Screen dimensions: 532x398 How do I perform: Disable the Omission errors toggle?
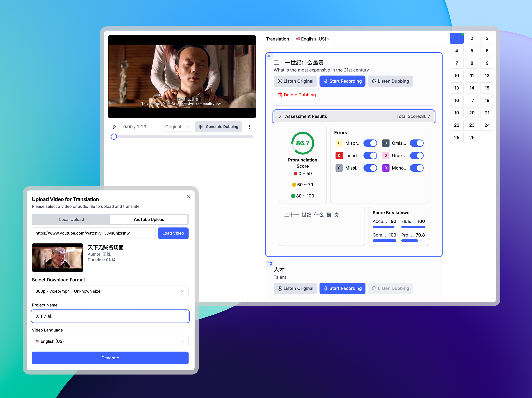click(417, 143)
